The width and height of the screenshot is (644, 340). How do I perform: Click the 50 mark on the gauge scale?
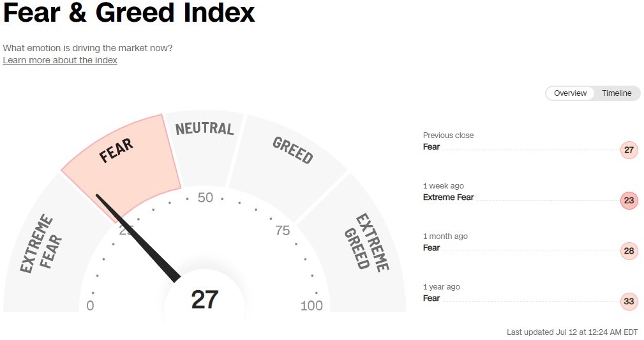[205, 198]
